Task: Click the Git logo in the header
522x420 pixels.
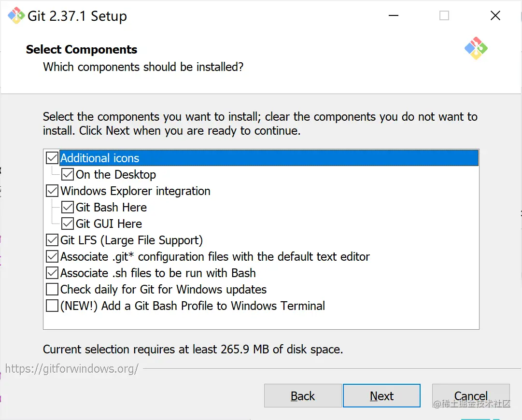Action: [x=476, y=48]
